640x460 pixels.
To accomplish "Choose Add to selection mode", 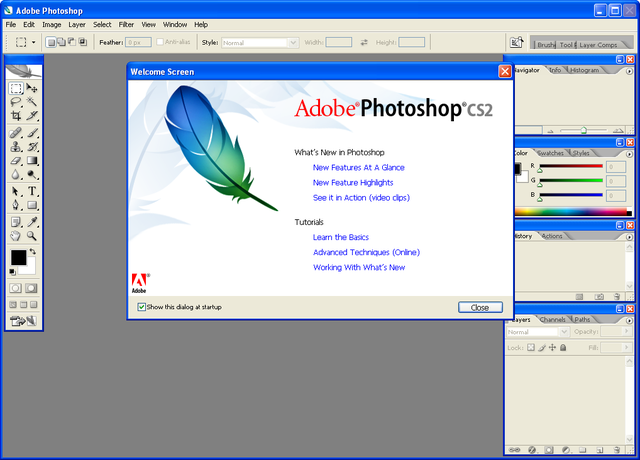I will point(61,42).
